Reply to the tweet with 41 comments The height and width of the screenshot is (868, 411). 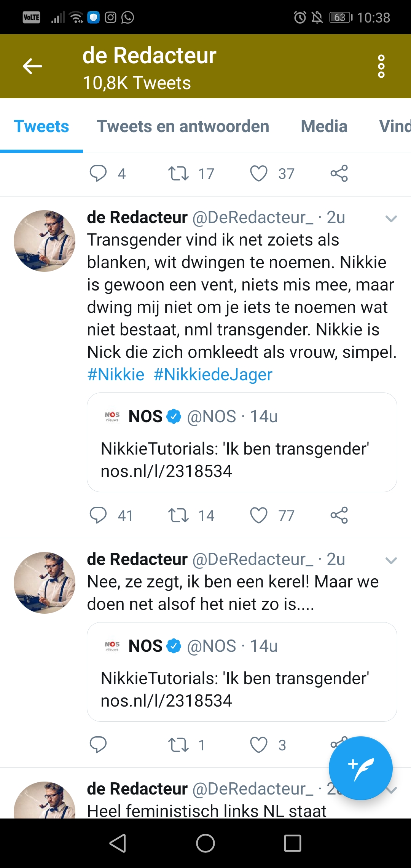pos(98,515)
